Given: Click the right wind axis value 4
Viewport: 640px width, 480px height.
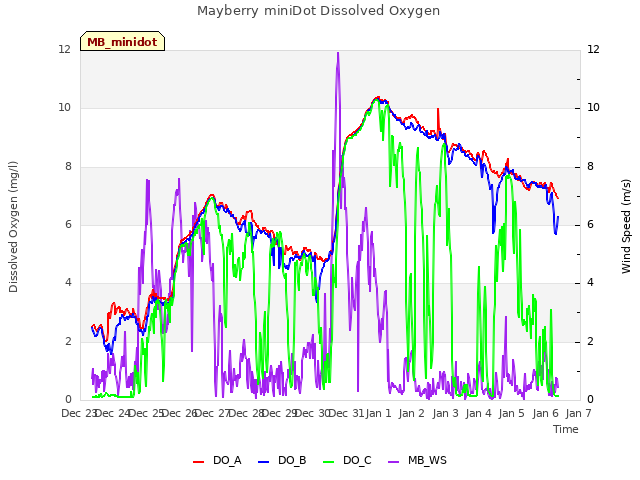Looking at the screenshot, I should click(x=590, y=282).
